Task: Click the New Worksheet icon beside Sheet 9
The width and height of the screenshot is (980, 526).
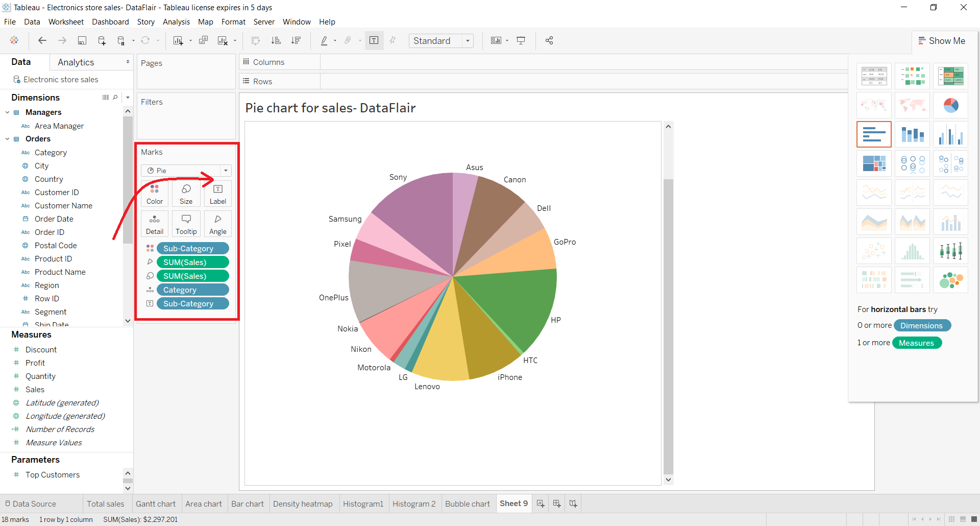Action: 541,504
